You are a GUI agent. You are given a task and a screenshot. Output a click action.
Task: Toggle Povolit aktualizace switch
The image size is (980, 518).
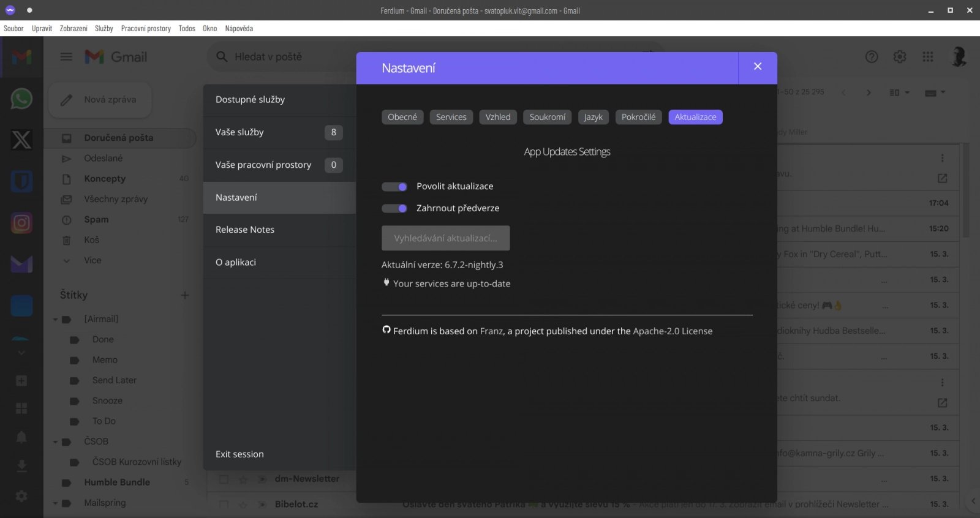pyautogui.click(x=394, y=187)
